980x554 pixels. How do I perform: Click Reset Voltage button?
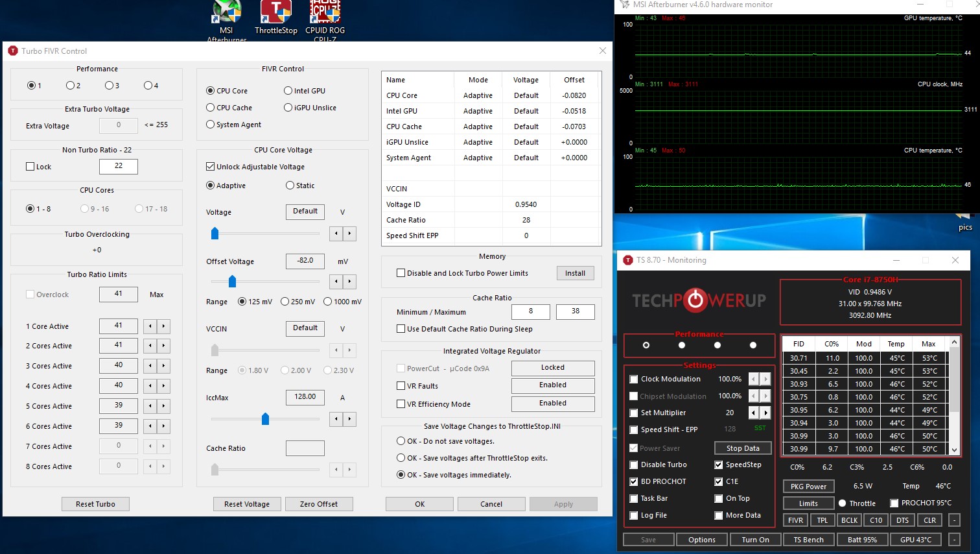tap(247, 504)
